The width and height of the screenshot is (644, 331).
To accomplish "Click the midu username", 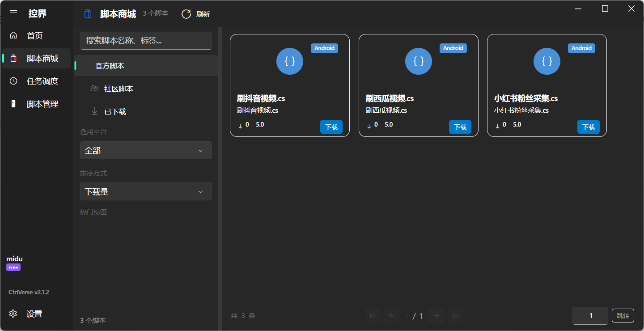I will [14, 259].
